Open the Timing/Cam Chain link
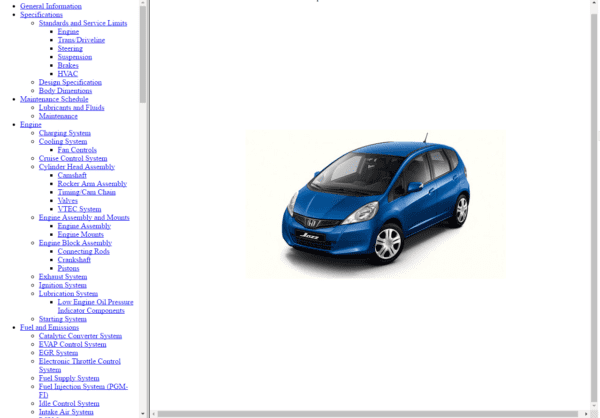 [86, 192]
